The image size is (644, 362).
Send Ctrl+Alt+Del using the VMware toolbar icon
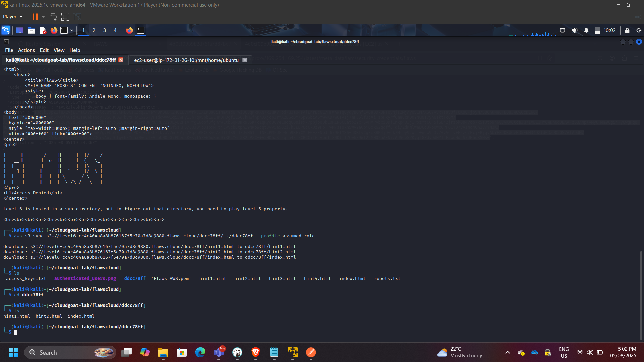click(53, 17)
